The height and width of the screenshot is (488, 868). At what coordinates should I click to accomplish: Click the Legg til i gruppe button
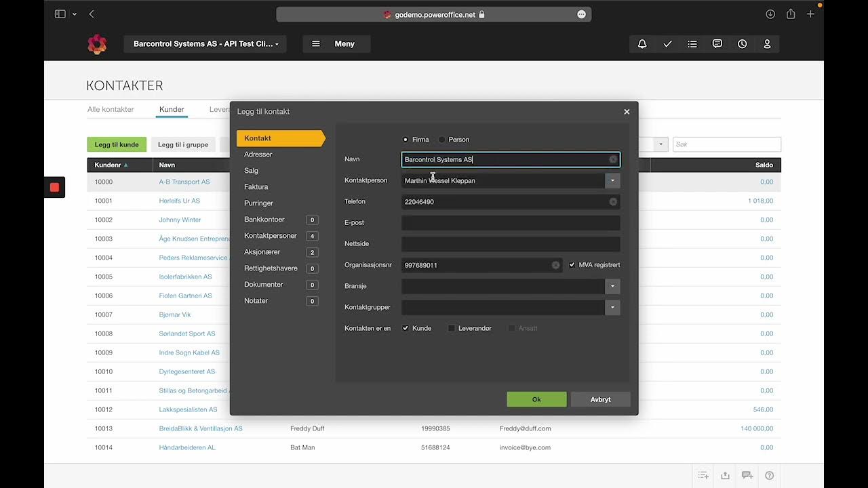tap(183, 144)
